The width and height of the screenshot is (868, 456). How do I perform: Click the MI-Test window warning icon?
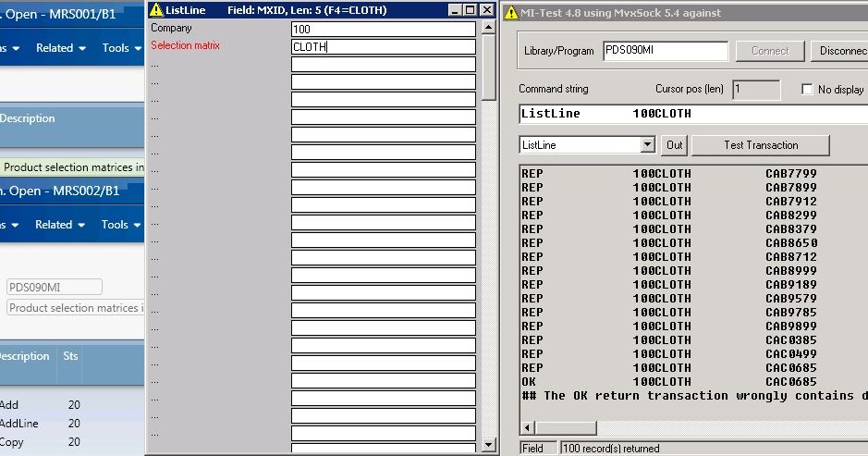tap(511, 12)
